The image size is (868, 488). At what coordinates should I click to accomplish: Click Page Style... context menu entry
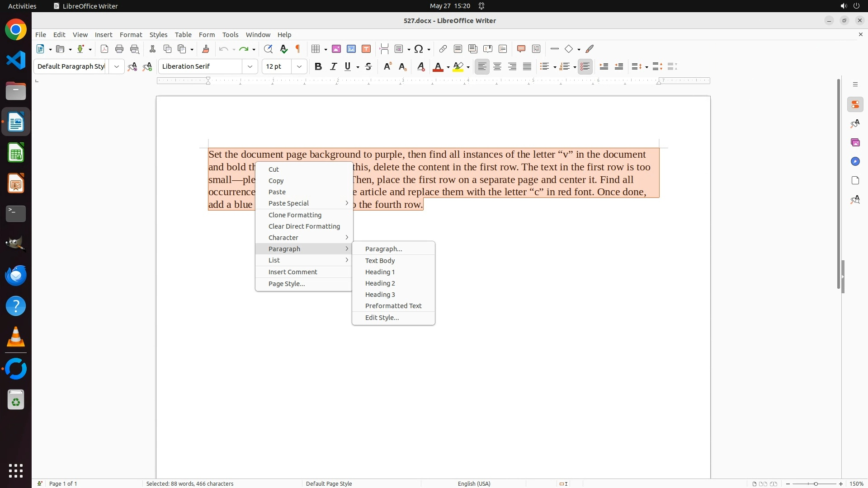[287, 284]
